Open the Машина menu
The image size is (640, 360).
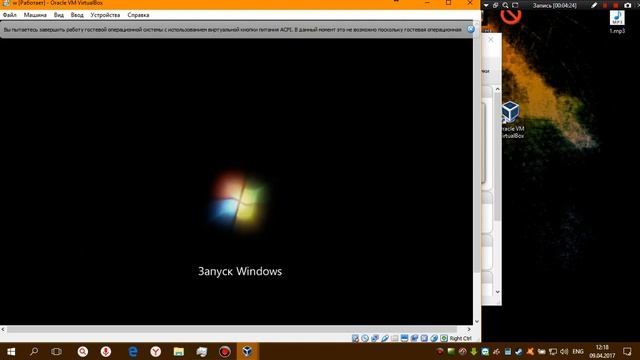coord(35,15)
